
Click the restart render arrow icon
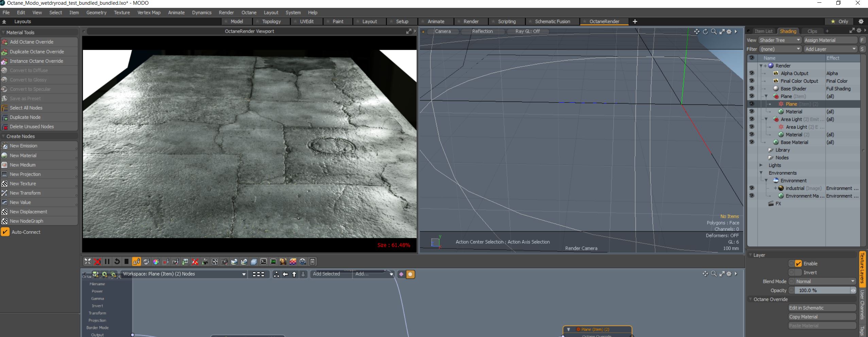coord(117,261)
